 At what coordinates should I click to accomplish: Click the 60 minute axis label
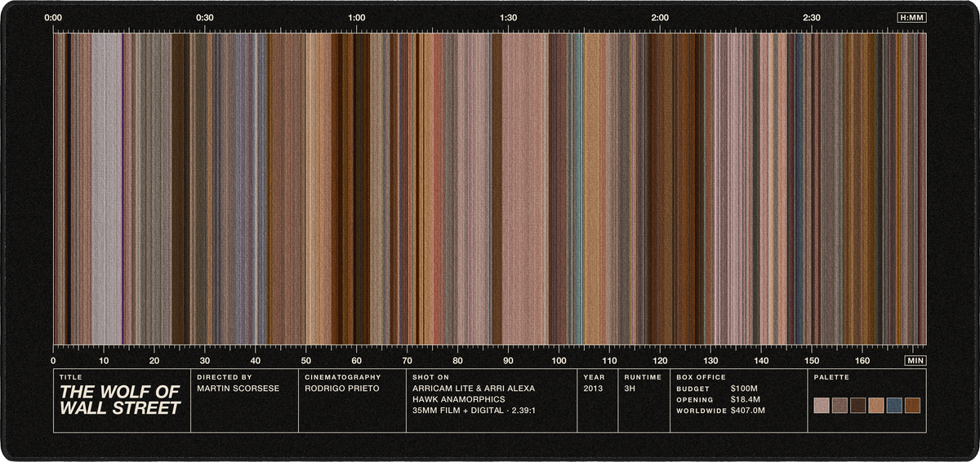[357, 360]
